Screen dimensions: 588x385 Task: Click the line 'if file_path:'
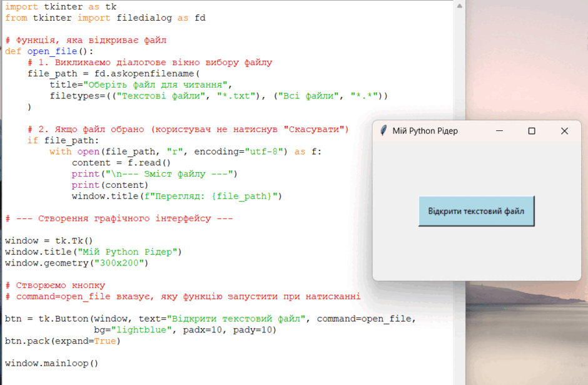[63, 140]
